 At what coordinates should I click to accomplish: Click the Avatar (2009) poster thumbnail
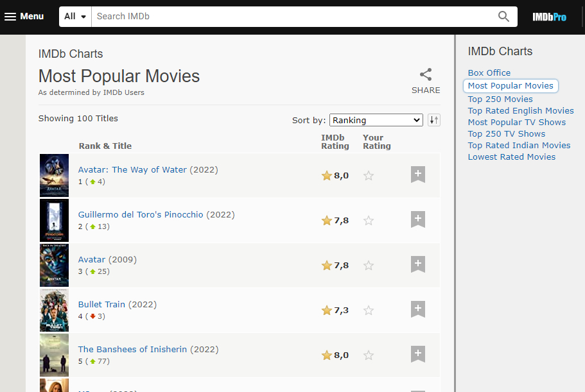click(54, 265)
